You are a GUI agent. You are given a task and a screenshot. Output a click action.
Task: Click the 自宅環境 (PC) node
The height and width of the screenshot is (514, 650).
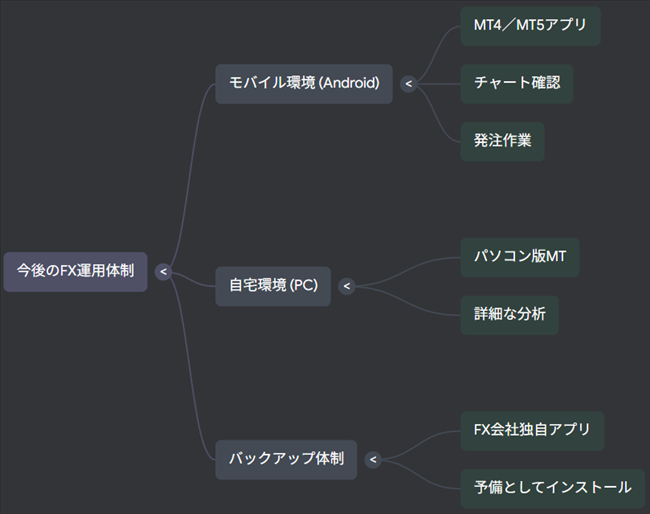point(273,287)
